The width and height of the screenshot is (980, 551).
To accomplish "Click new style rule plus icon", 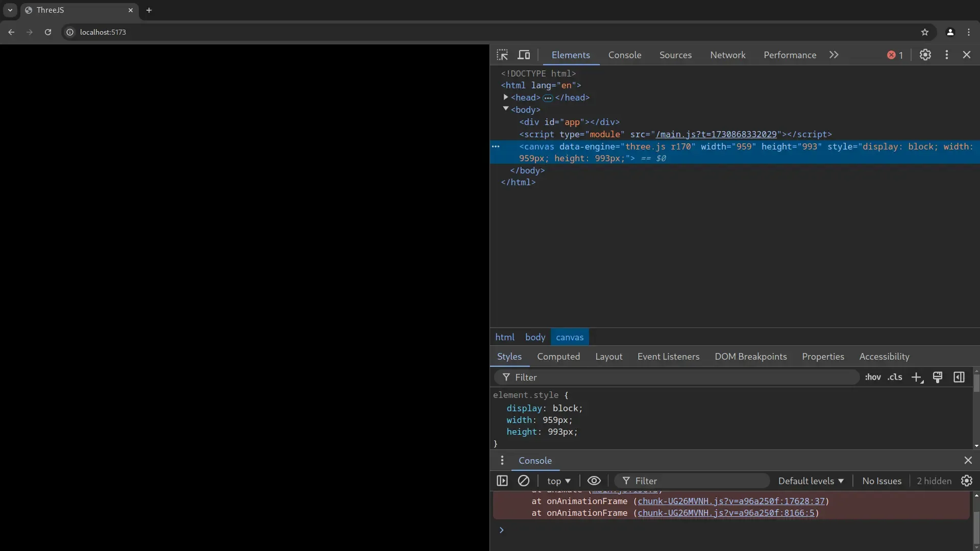I will (917, 378).
